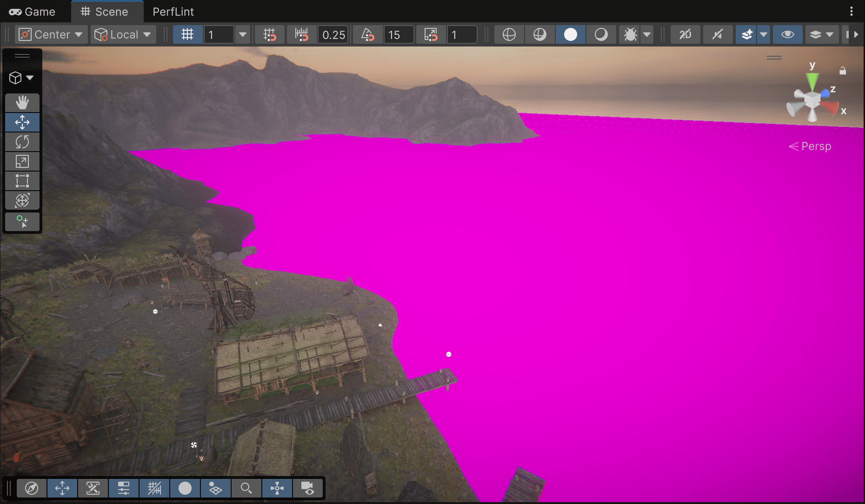Switch to the PerfLint tab
The image size is (865, 504).
pyautogui.click(x=173, y=12)
